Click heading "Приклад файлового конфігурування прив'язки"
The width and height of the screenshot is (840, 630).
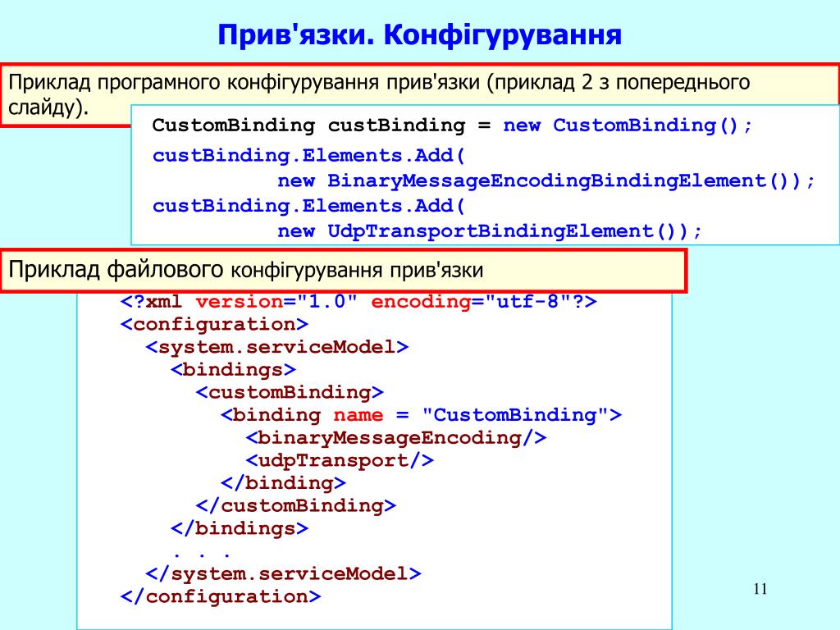(x=246, y=270)
